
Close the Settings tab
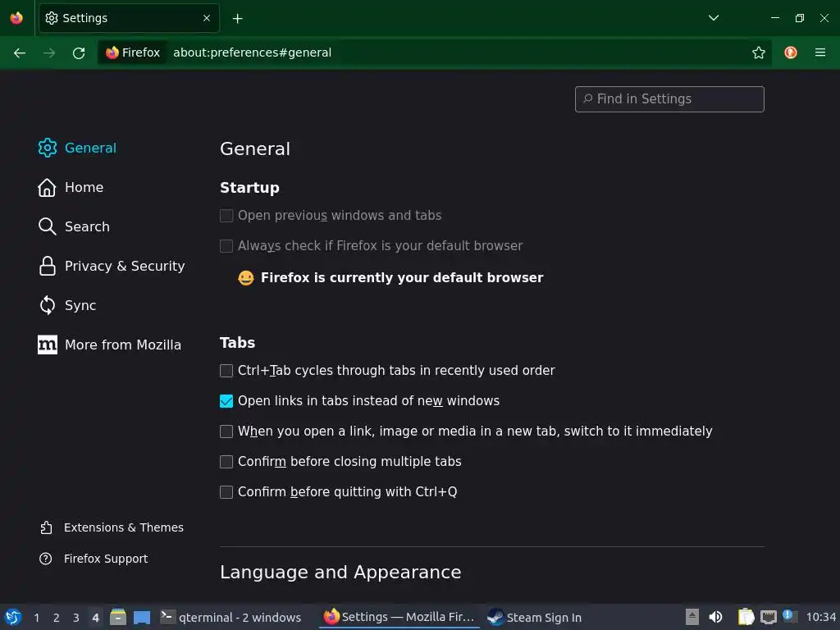(x=207, y=18)
